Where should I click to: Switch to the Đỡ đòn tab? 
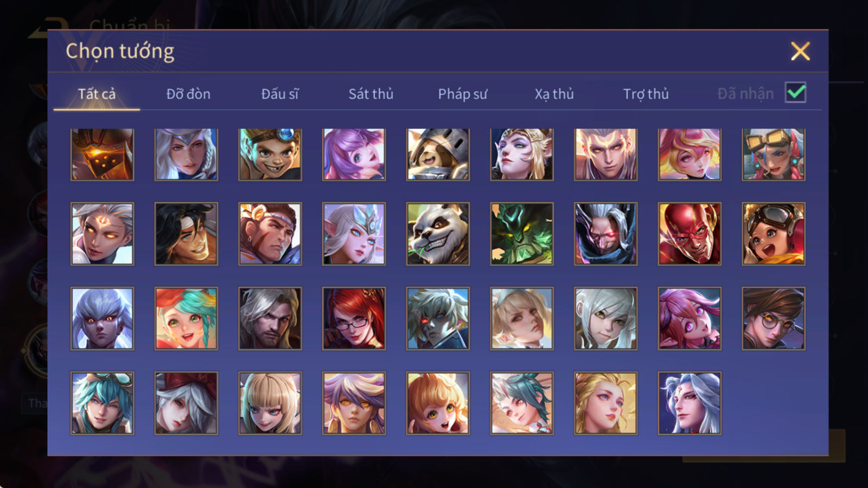pos(188,94)
